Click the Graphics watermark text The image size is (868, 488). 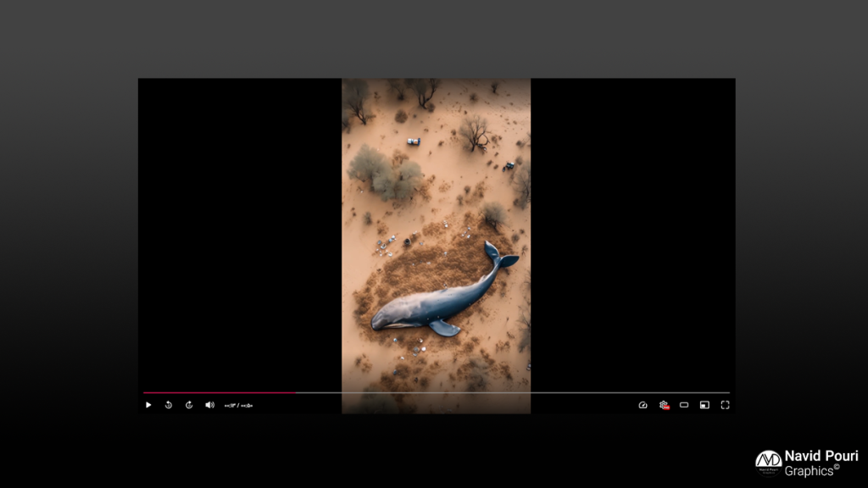click(x=809, y=471)
